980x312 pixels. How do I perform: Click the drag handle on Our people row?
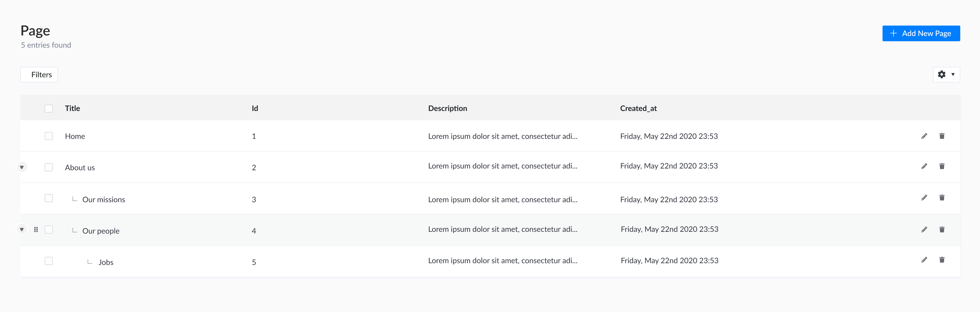(36, 229)
